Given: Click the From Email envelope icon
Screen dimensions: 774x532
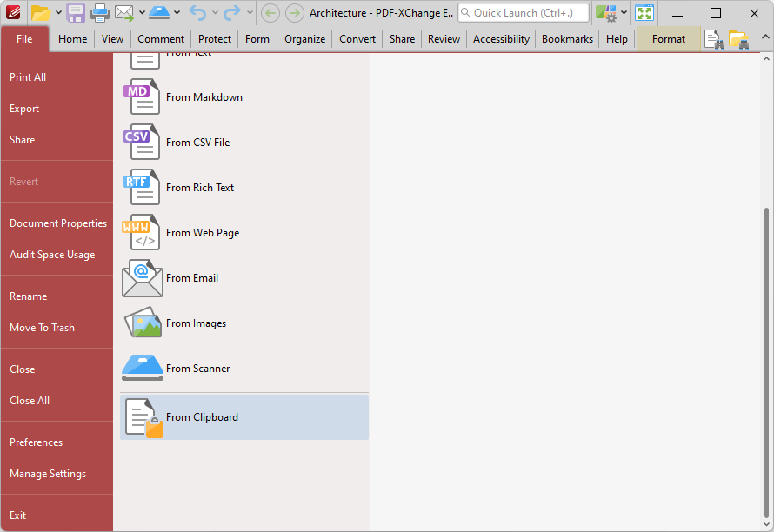Looking at the screenshot, I should [x=142, y=278].
